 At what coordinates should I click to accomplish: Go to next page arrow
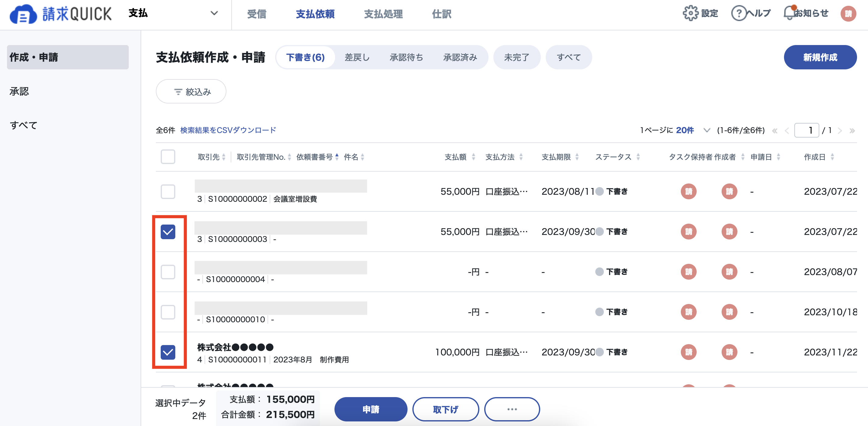pos(840,131)
